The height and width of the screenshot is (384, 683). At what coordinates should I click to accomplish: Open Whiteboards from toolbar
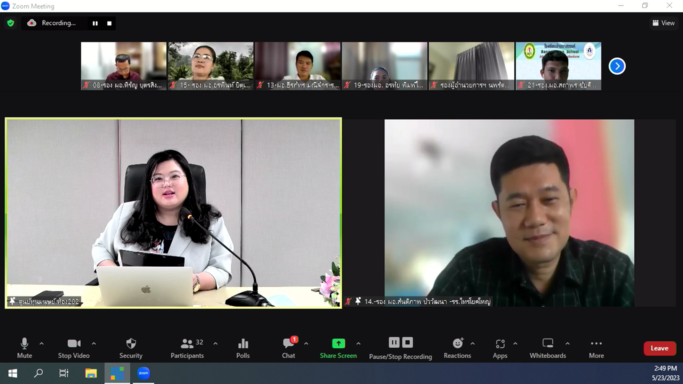click(548, 348)
